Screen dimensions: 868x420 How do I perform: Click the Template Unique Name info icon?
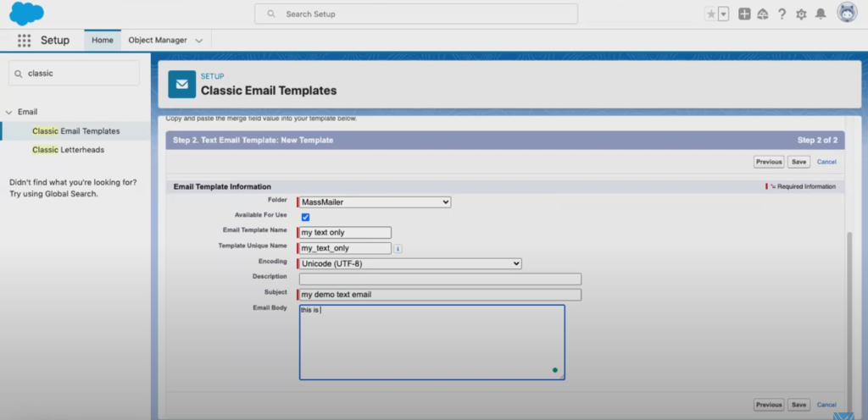click(x=398, y=249)
